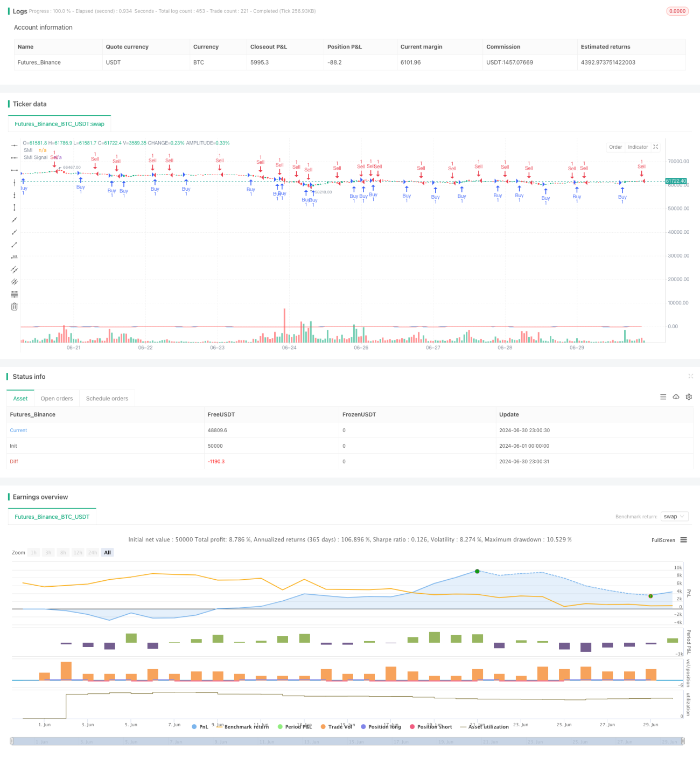Screen dimensions: 700x757
Task: Select the 12h zoom range button
Action: pyautogui.click(x=78, y=553)
